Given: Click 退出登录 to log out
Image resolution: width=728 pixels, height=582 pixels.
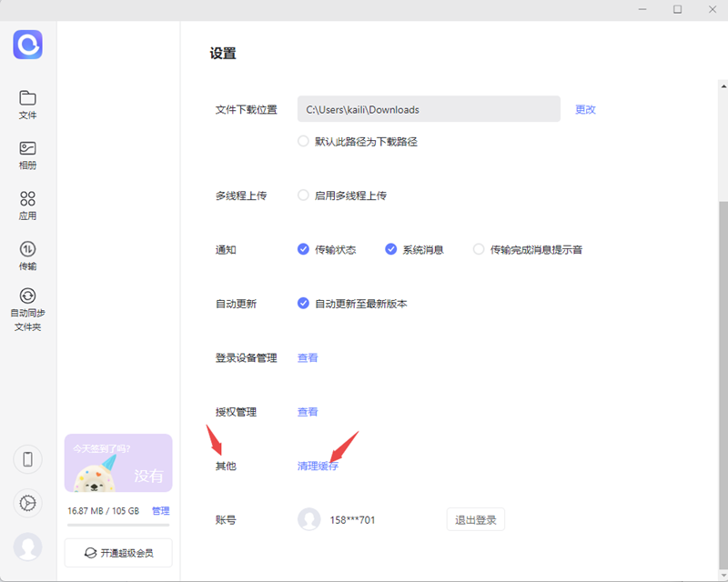Looking at the screenshot, I should coord(475,519).
